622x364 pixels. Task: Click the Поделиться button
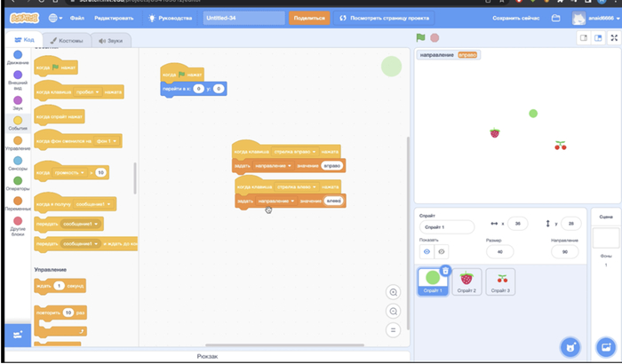pos(308,18)
